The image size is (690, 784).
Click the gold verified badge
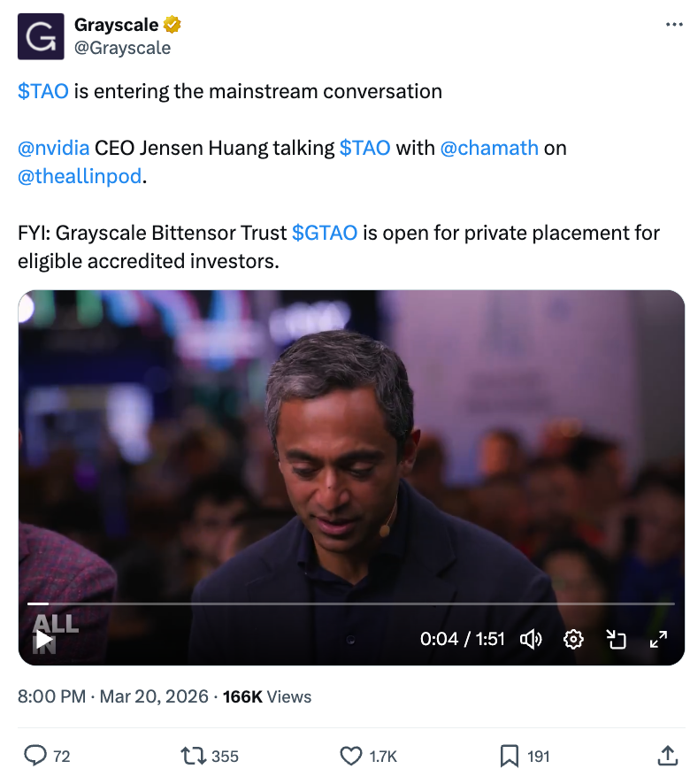point(172,25)
